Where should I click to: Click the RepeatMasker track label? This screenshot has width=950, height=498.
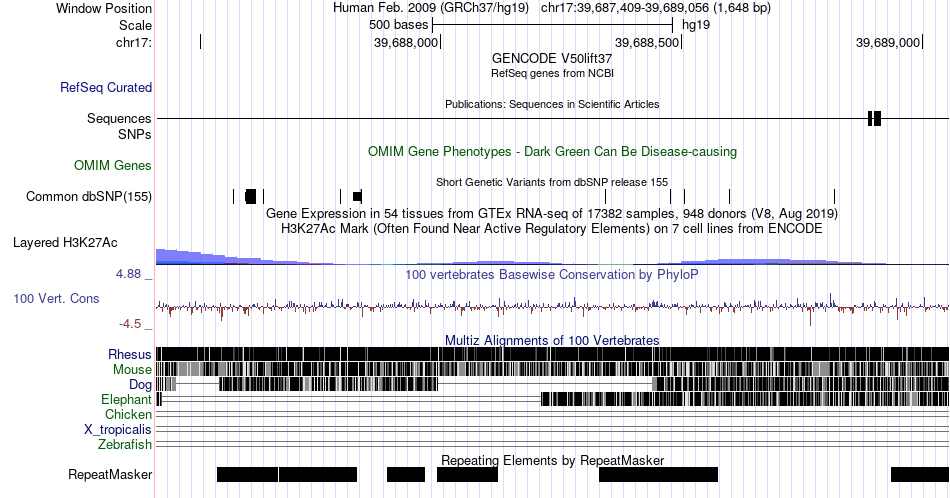pos(110,474)
